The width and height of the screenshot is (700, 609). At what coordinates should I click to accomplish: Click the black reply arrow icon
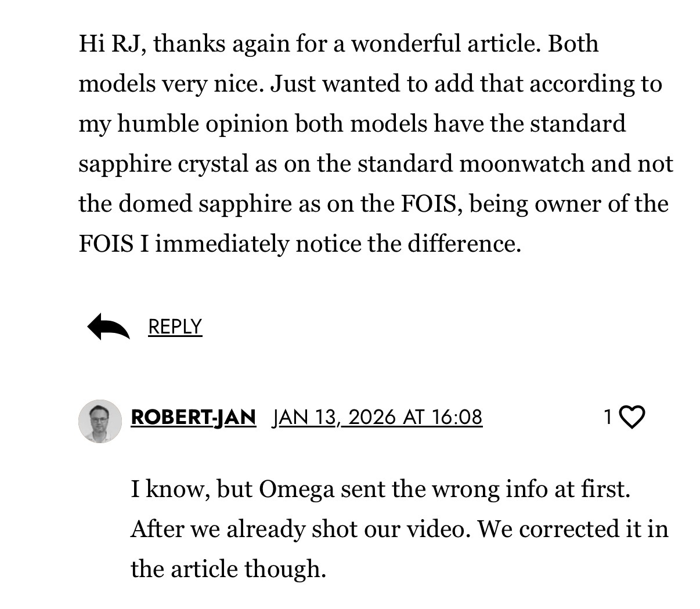109,327
